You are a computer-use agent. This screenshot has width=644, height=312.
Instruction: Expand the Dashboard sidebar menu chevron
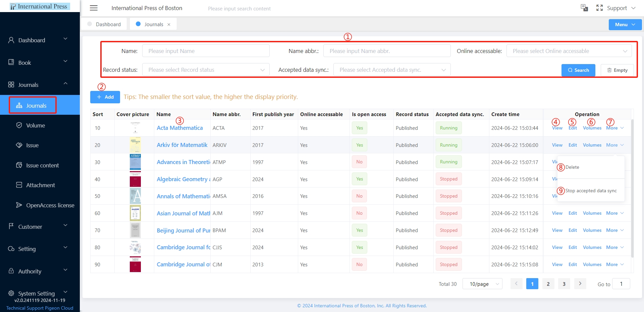(65, 39)
